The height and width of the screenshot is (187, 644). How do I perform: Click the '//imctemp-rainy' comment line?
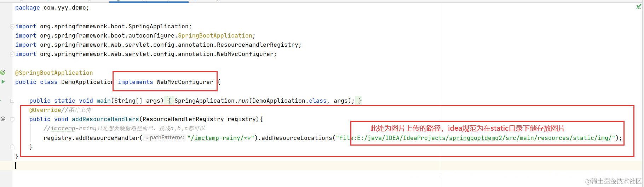coord(124,128)
